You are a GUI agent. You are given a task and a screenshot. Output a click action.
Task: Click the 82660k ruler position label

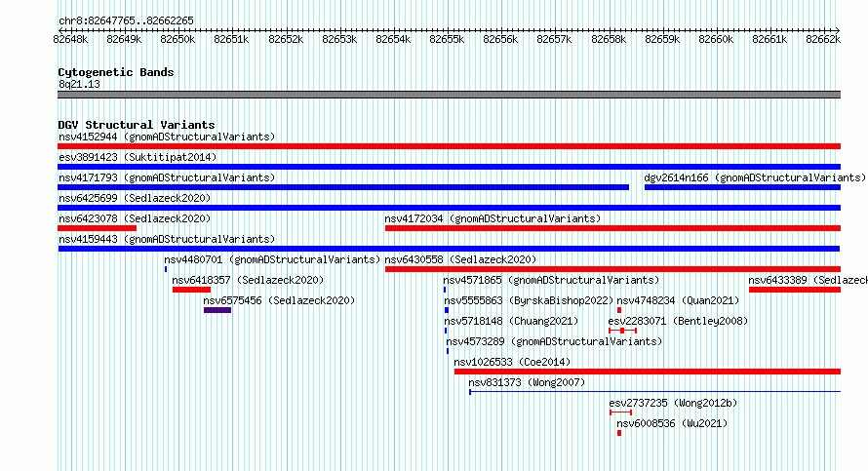point(716,39)
